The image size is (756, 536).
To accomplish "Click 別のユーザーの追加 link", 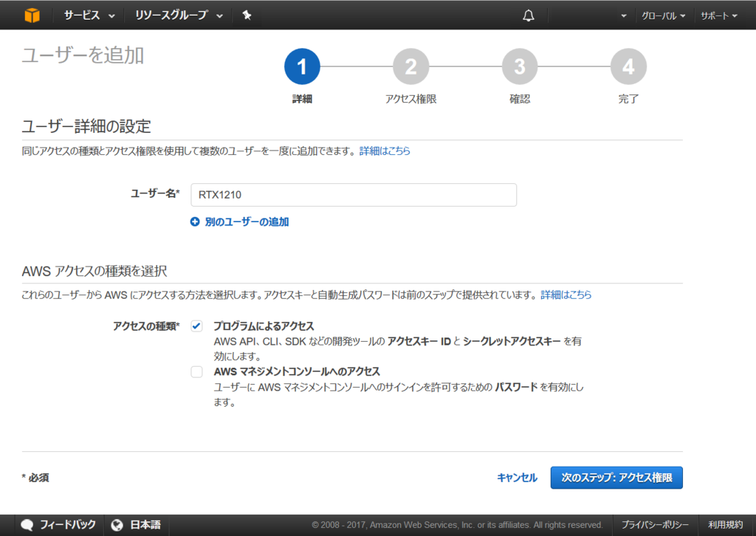I will 247,221.
